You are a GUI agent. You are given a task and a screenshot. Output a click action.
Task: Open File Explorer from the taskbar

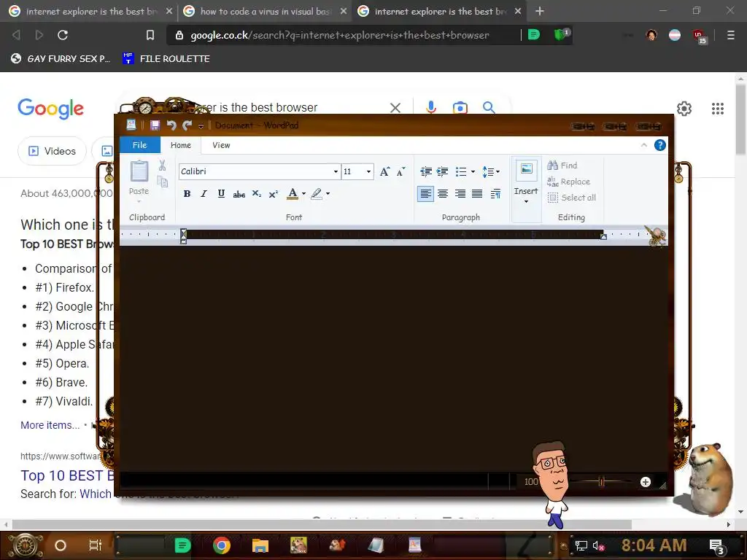point(260,545)
